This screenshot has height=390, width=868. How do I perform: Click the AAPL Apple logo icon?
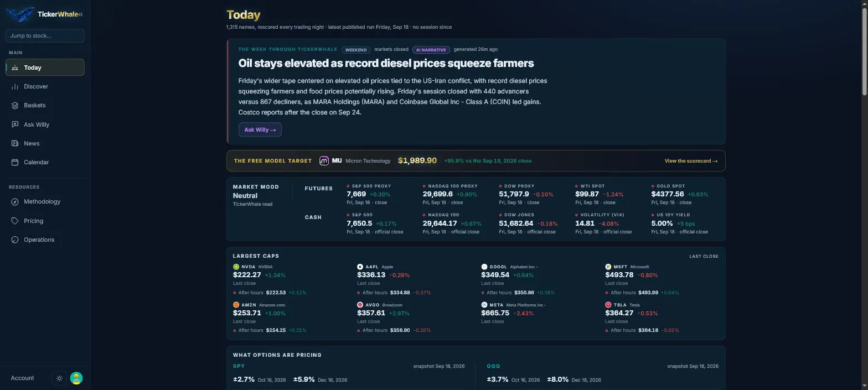(x=360, y=267)
